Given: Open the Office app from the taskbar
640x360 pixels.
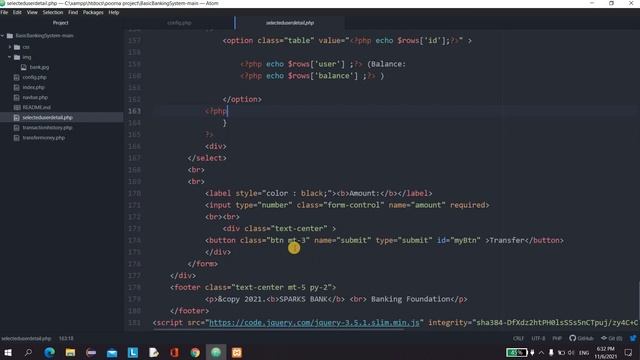Looking at the screenshot, I should (x=174, y=353).
